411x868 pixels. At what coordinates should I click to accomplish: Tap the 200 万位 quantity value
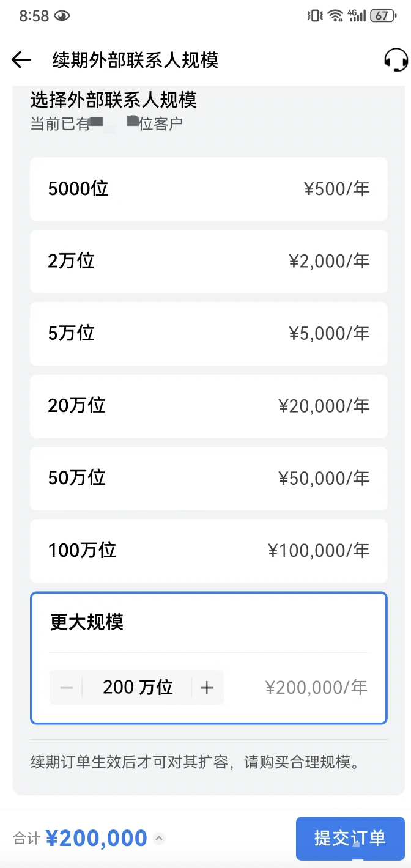coord(136,687)
